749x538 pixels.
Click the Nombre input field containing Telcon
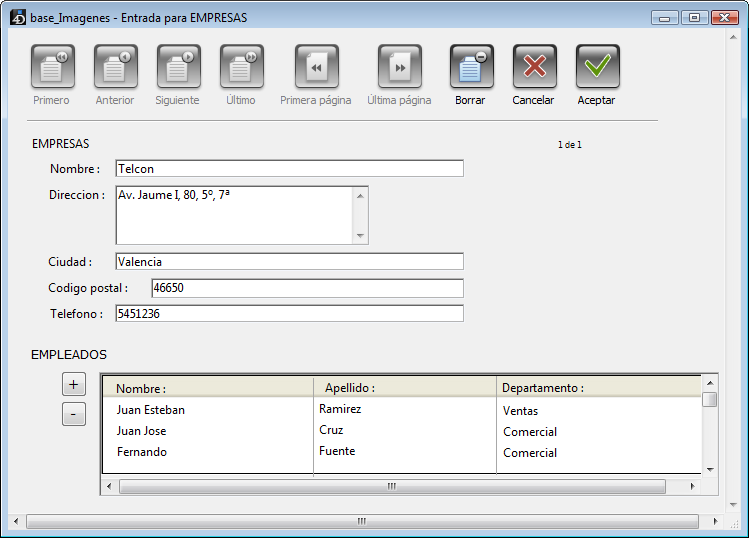(x=289, y=169)
